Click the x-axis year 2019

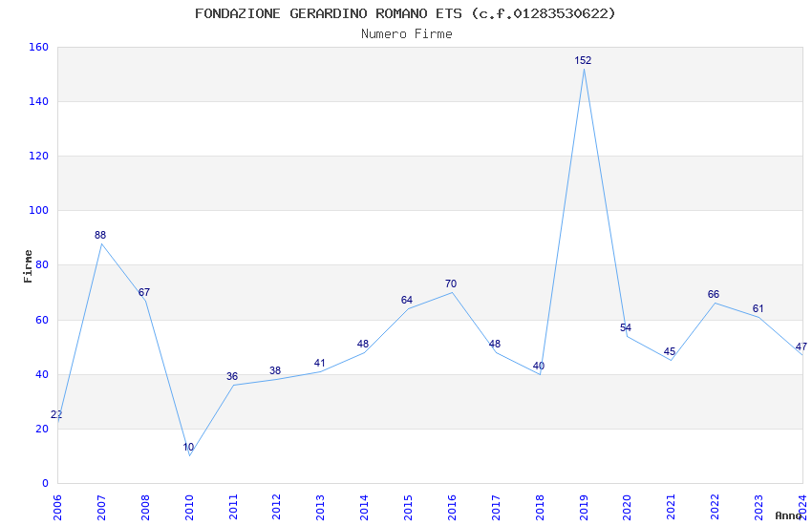[x=584, y=507]
